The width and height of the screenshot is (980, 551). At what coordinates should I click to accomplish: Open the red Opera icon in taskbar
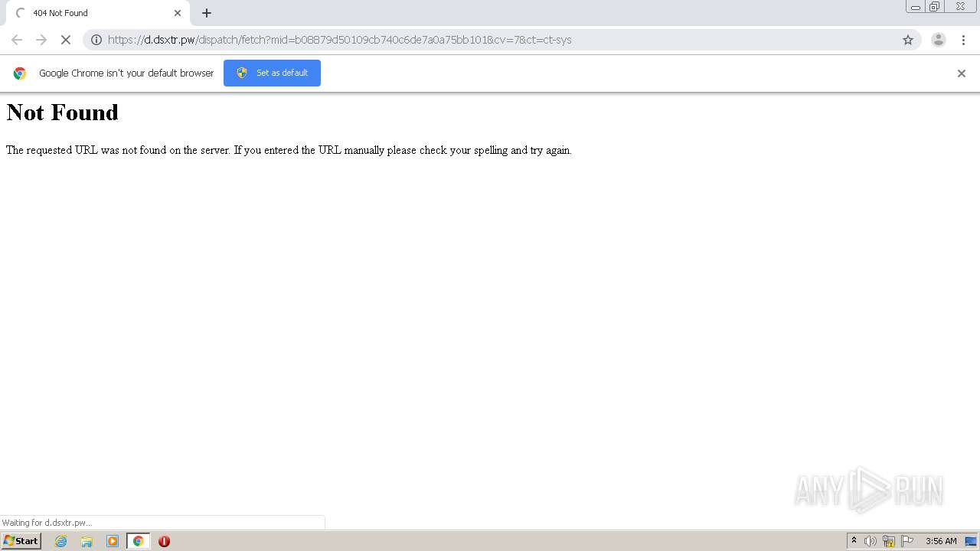point(164,541)
